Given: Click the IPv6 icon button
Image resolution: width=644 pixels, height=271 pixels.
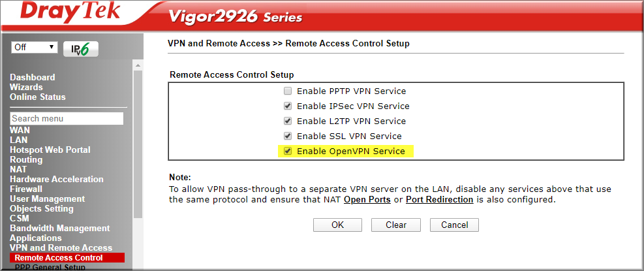Looking at the screenshot, I should pyautogui.click(x=81, y=48).
